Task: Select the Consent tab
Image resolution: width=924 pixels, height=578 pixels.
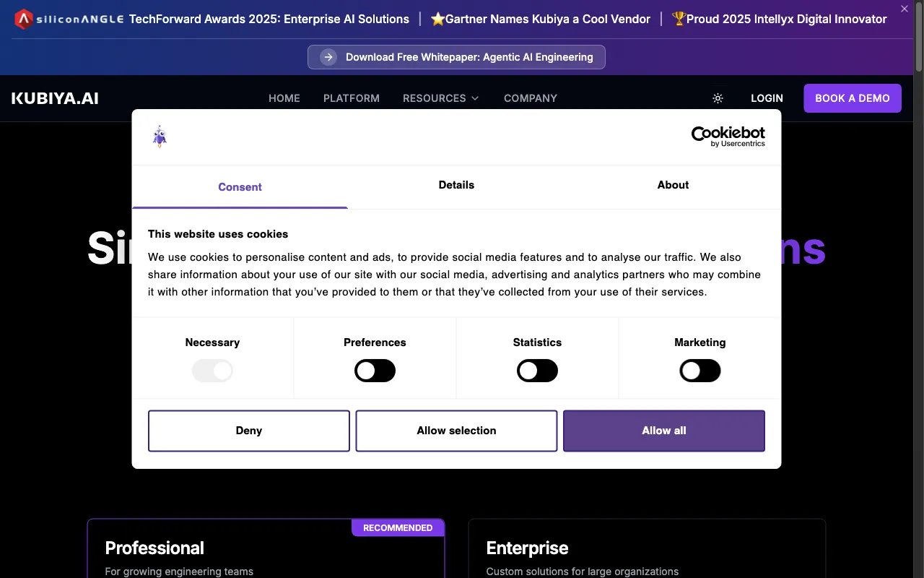Action: tap(240, 187)
